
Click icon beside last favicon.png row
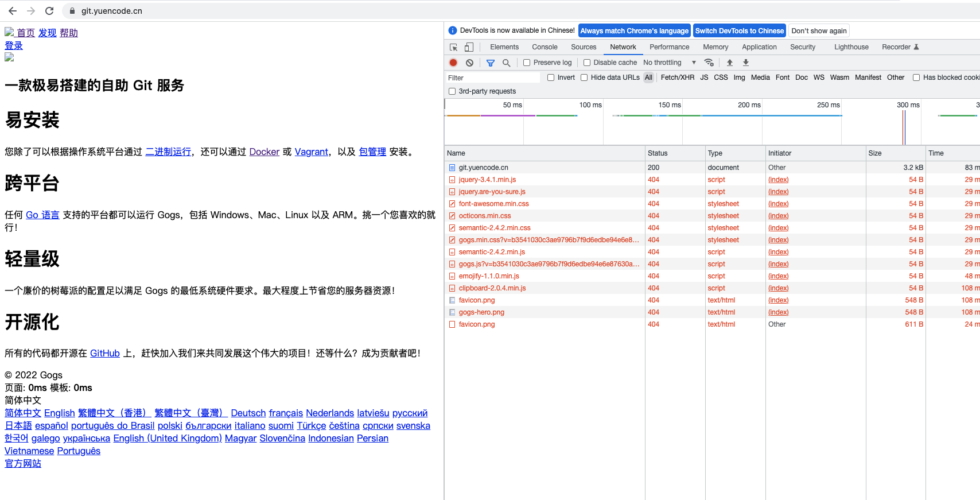pyautogui.click(x=452, y=324)
